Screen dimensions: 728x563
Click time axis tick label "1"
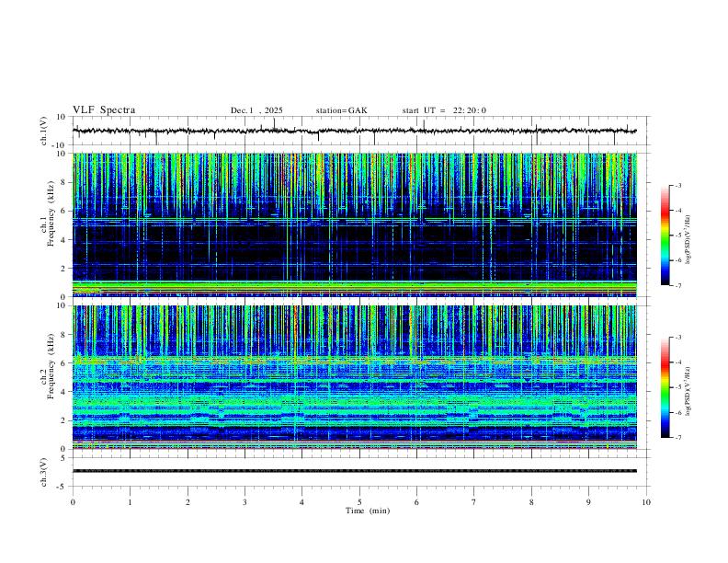130,502
